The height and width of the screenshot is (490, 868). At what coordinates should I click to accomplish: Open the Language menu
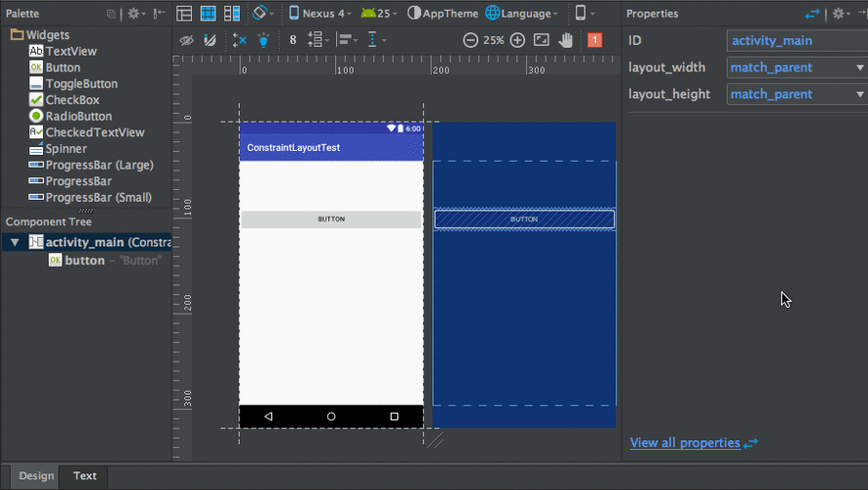coord(522,14)
